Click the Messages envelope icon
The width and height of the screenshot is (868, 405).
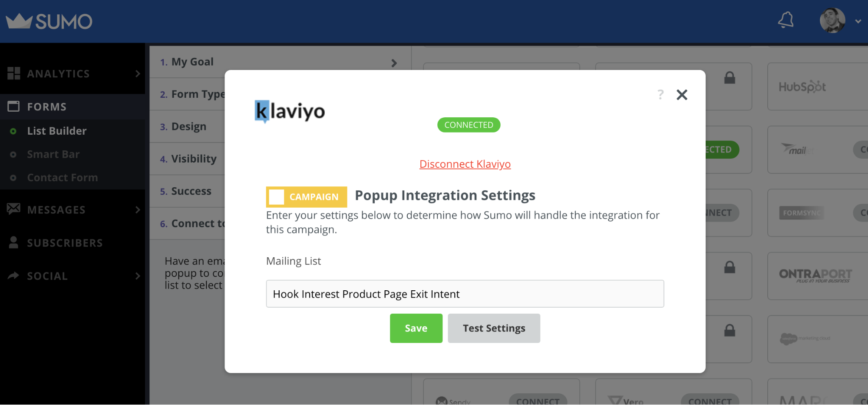click(13, 209)
